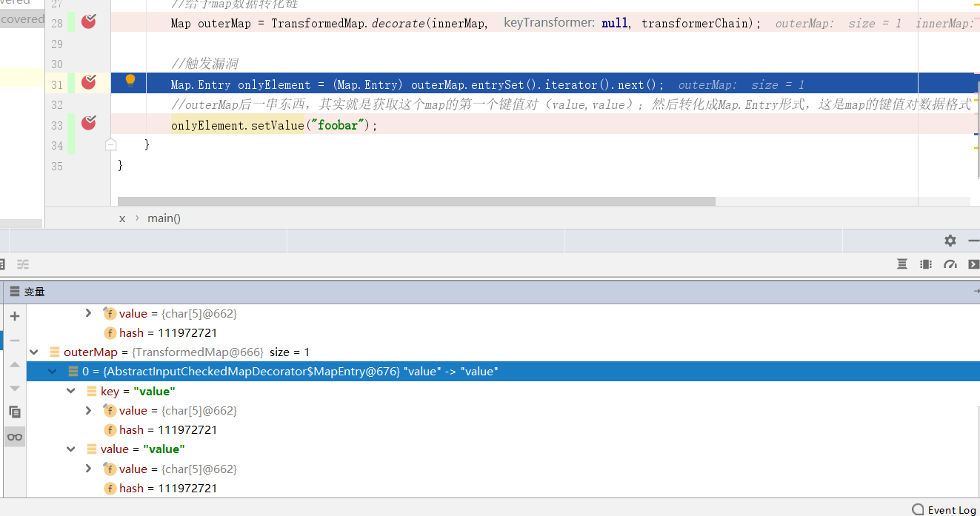Image resolution: width=980 pixels, height=516 pixels.
Task: Select the AbstractInputCheckedMapDecorator$MapEntry@676 row
Action: 503,372
